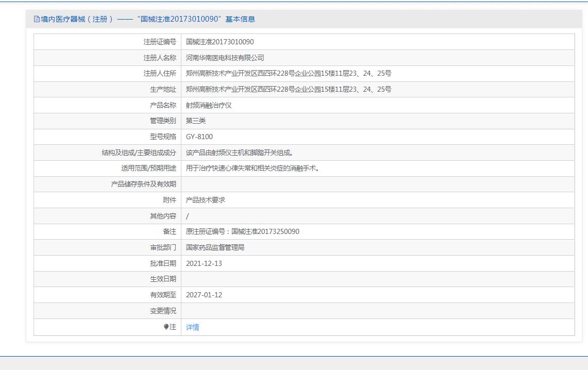Click the remark with original number 国械注准20173250090

242,231
